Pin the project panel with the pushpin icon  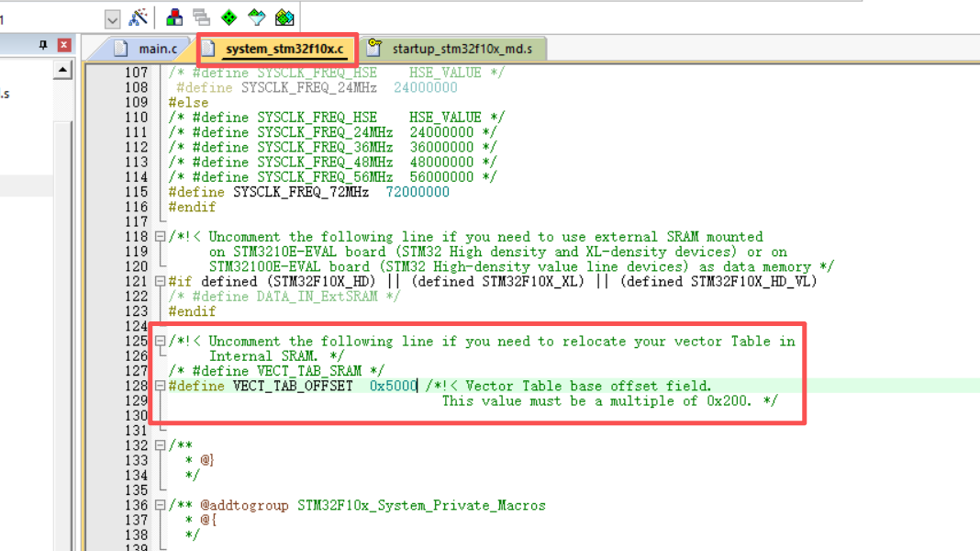coord(42,45)
